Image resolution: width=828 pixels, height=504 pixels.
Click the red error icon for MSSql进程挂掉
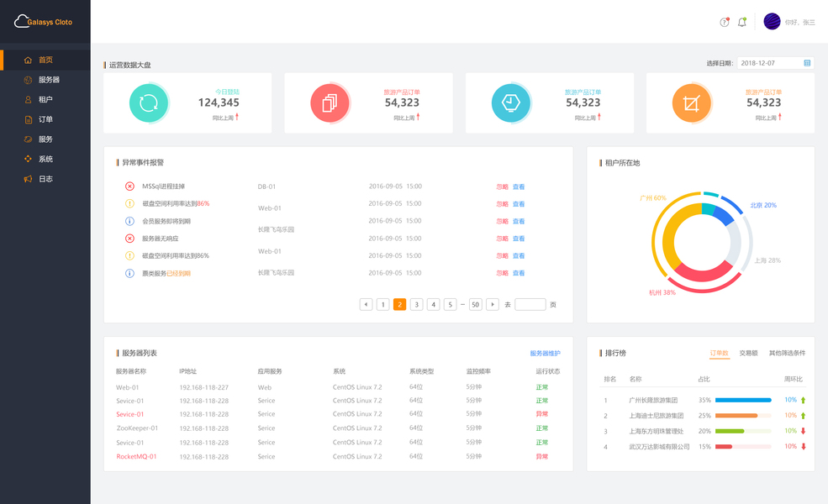click(129, 186)
